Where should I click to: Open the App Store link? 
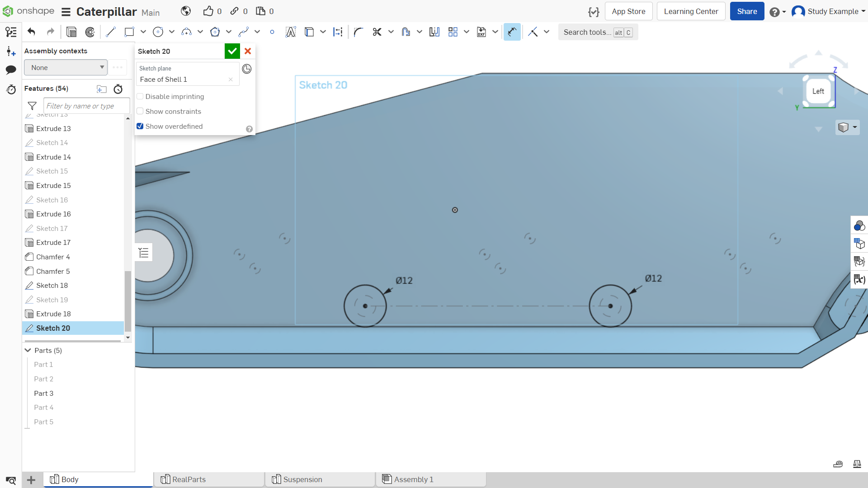[628, 11]
